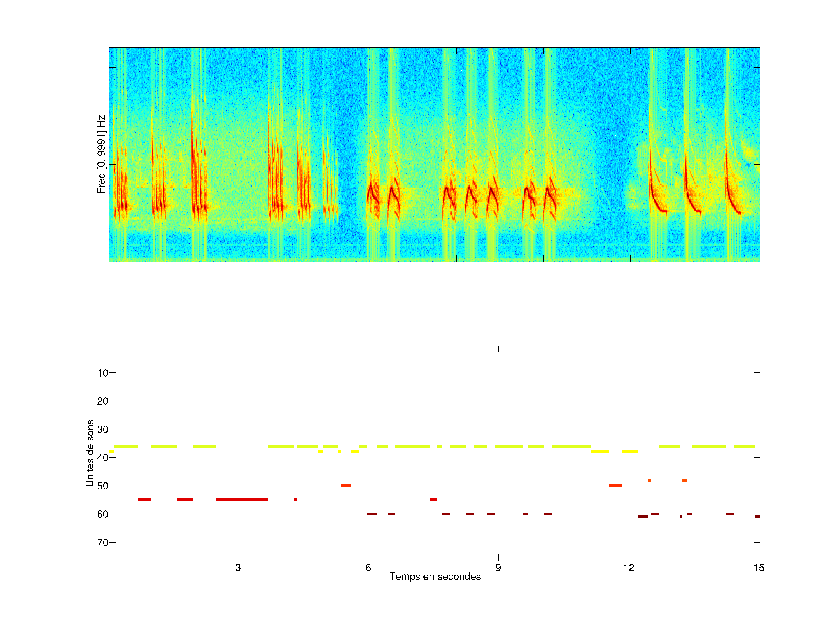Click the y-axis tick label 30
The height and width of the screenshot is (630, 840).
(x=103, y=430)
